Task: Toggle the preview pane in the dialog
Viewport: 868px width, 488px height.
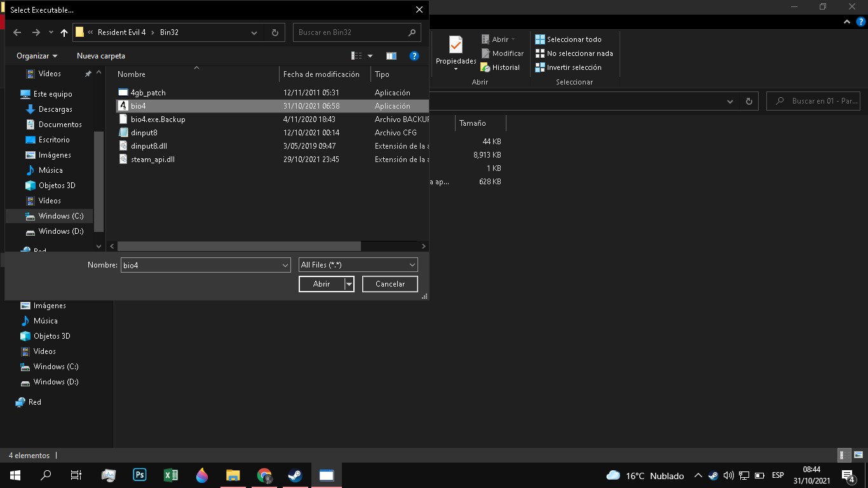Action: pos(391,56)
